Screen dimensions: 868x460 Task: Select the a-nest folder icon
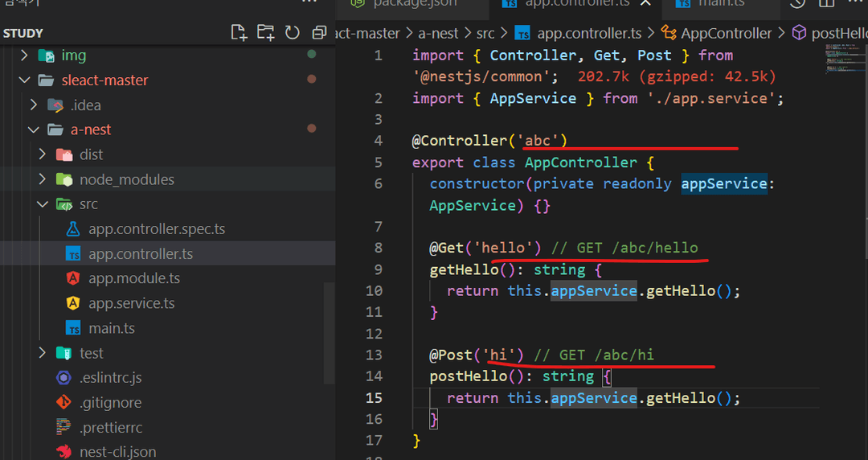(55, 129)
